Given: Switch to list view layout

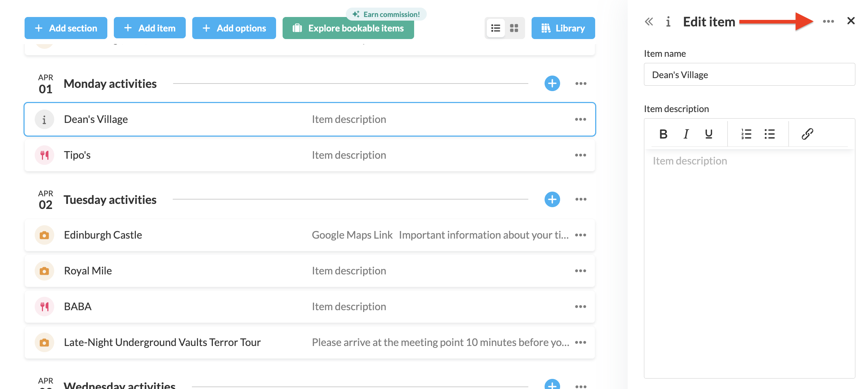Looking at the screenshot, I should pyautogui.click(x=495, y=28).
